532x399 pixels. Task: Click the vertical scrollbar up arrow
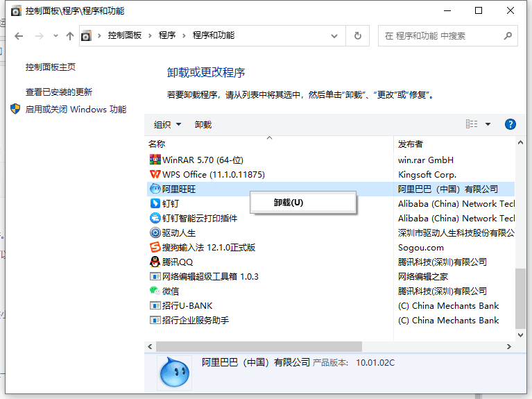coord(520,143)
